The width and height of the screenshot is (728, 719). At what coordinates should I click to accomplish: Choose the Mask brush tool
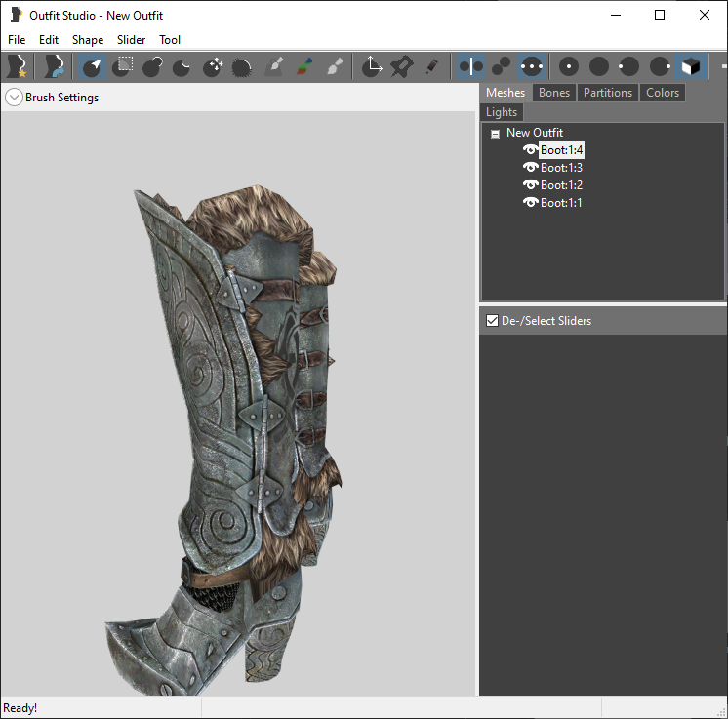click(x=123, y=66)
